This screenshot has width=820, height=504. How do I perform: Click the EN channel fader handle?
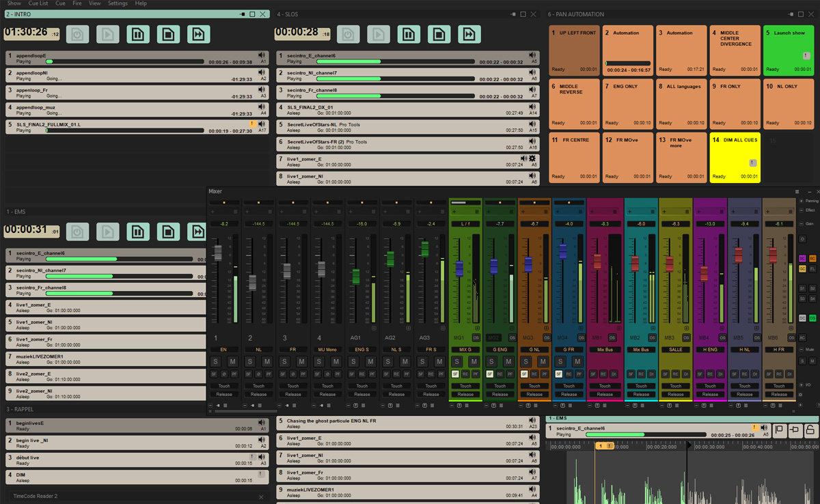tap(218, 253)
